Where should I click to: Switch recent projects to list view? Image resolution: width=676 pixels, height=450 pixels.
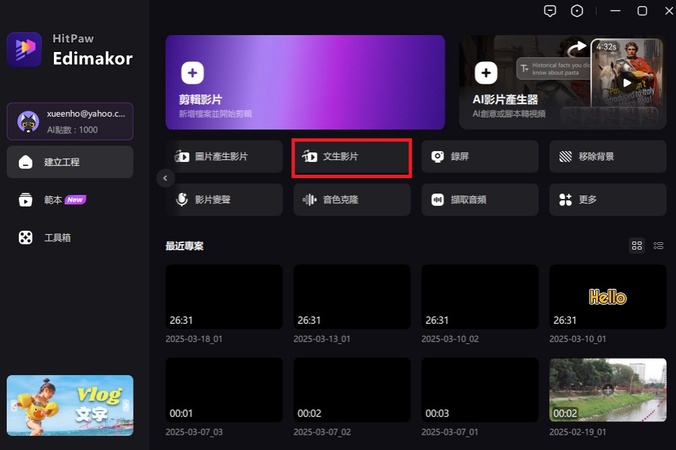[658, 246]
